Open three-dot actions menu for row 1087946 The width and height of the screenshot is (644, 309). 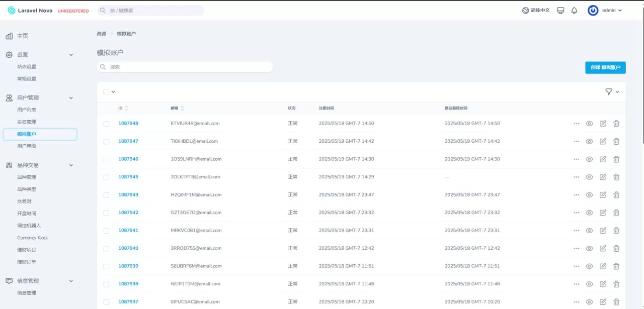tap(577, 159)
